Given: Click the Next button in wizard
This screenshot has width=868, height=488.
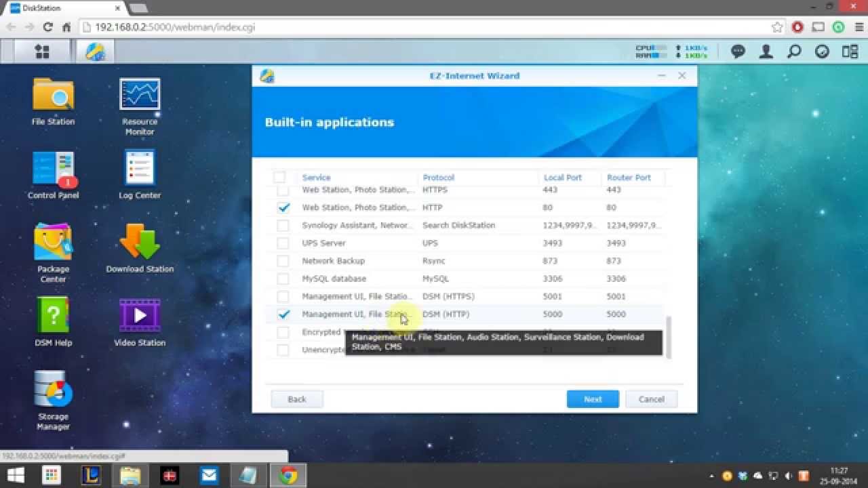Looking at the screenshot, I should (593, 399).
